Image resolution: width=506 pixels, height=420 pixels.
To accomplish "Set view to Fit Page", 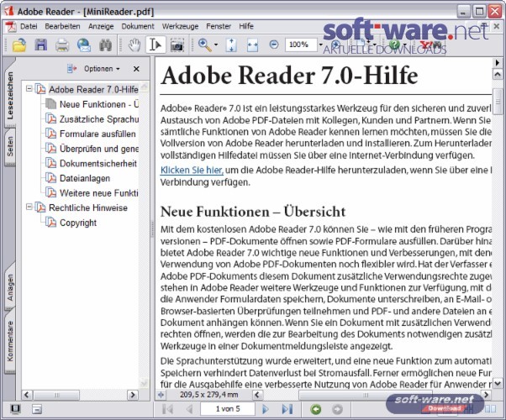I will point(231,45).
